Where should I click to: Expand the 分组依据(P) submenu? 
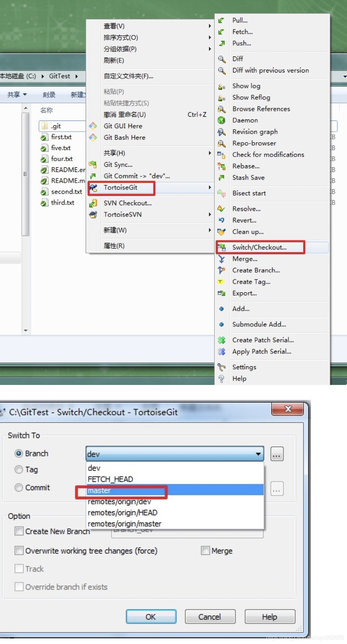210,49
